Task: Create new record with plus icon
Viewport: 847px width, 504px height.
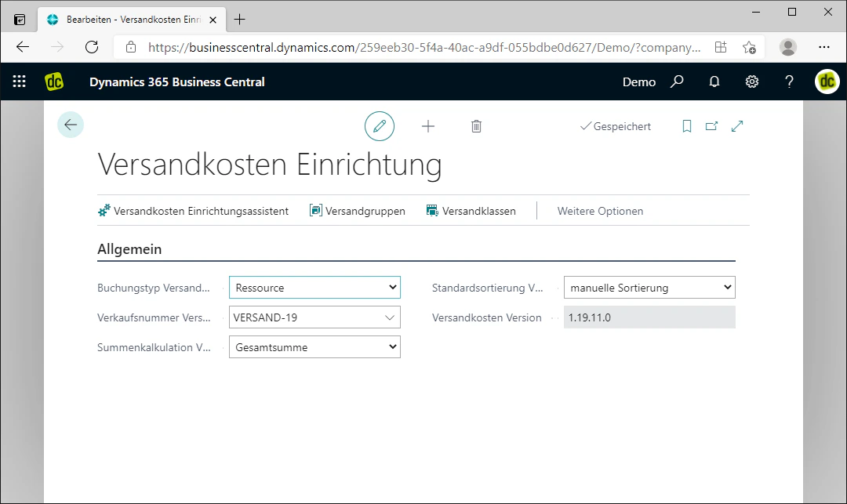Action: point(428,126)
